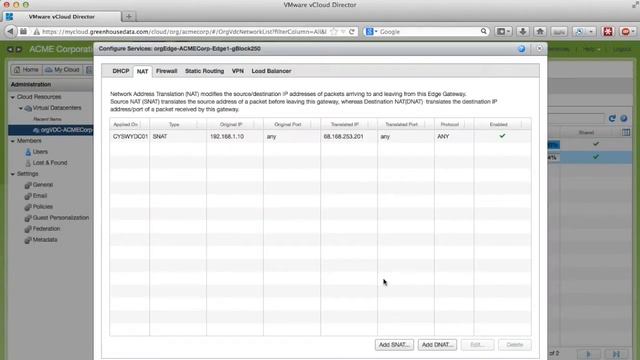Reload the page using refresh icon

[x=351, y=31]
